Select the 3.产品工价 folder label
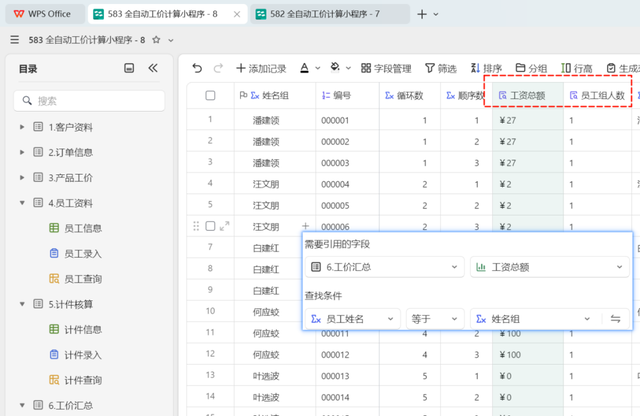 point(71,178)
